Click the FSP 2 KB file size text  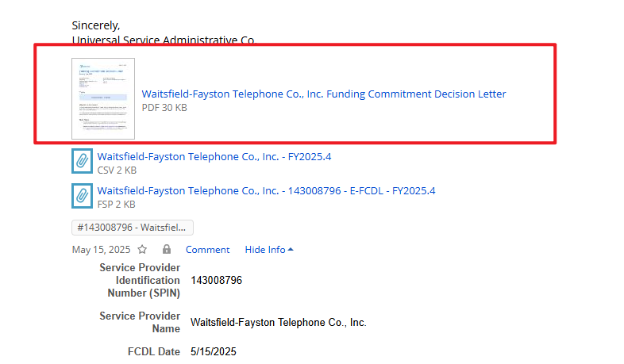click(x=117, y=204)
